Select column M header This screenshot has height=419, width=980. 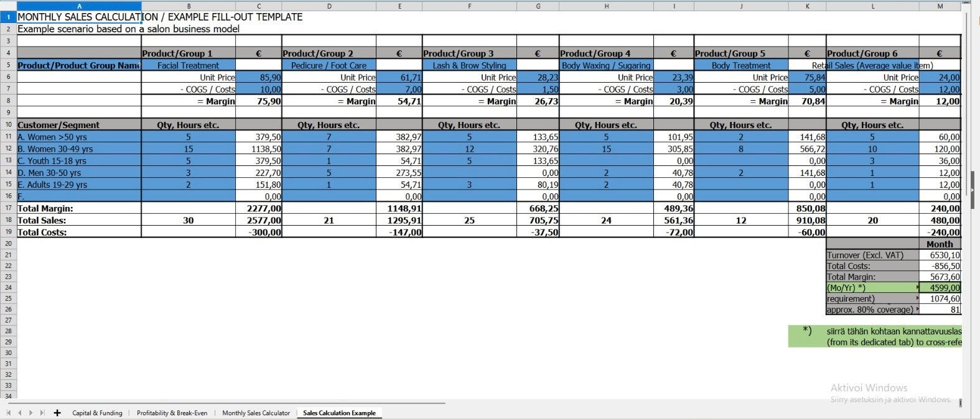pos(940,6)
